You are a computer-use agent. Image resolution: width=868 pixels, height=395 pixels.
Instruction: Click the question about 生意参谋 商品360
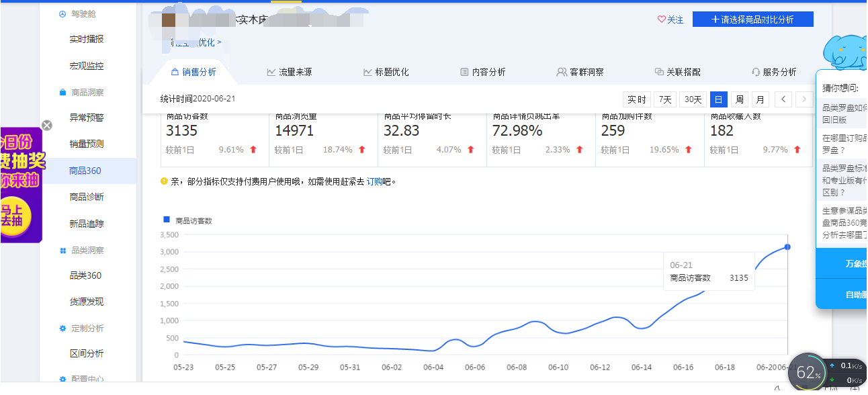(844, 222)
